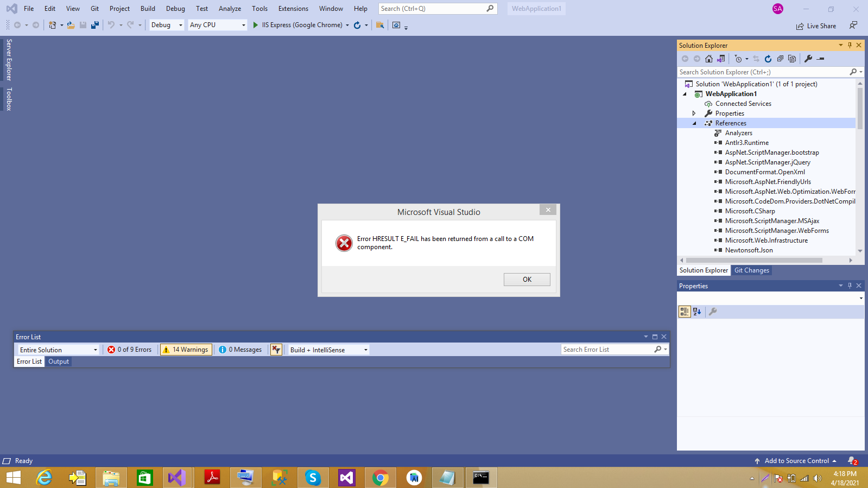Open Adobe Acrobat from the taskbar
The width and height of the screenshot is (868, 488).
tap(212, 478)
